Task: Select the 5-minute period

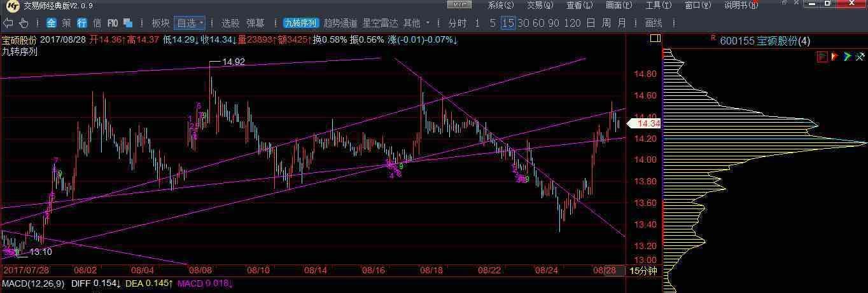Action: click(x=493, y=23)
